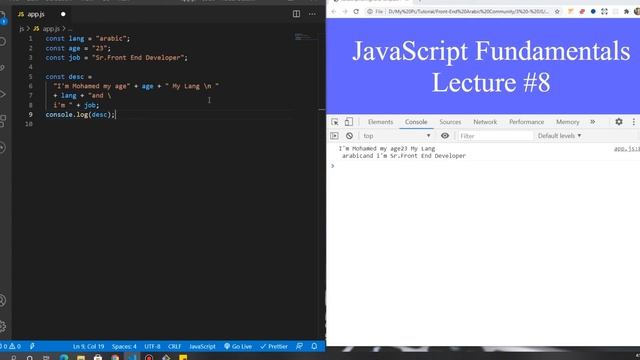Open DevTools customize kebab menu
The width and height of the screenshot is (640, 360).
634,122
